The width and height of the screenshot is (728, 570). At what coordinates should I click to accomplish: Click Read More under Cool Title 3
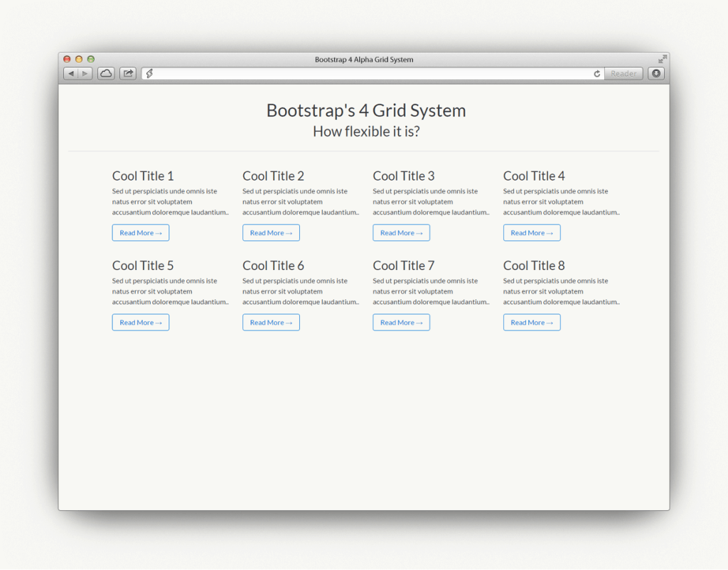point(401,232)
